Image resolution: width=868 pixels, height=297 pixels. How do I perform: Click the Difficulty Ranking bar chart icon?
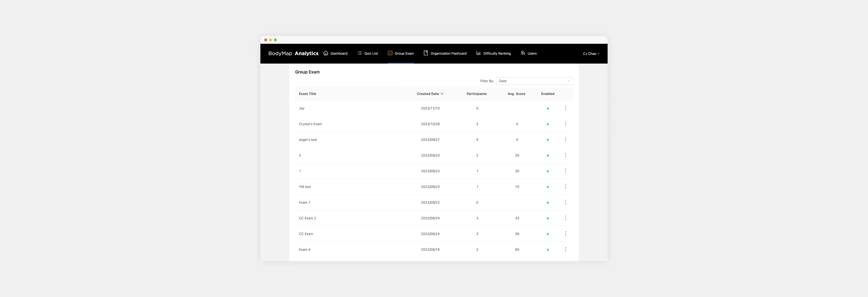(x=479, y=53)
